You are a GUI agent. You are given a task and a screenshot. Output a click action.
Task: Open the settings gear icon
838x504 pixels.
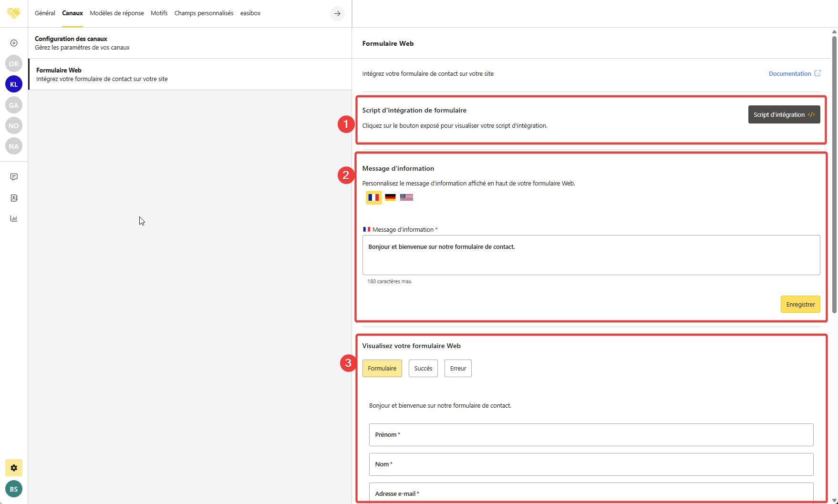(14, 468)
